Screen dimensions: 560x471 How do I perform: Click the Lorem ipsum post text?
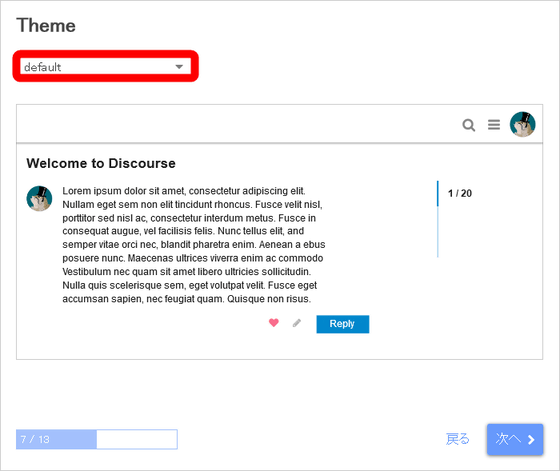[194, 245]
